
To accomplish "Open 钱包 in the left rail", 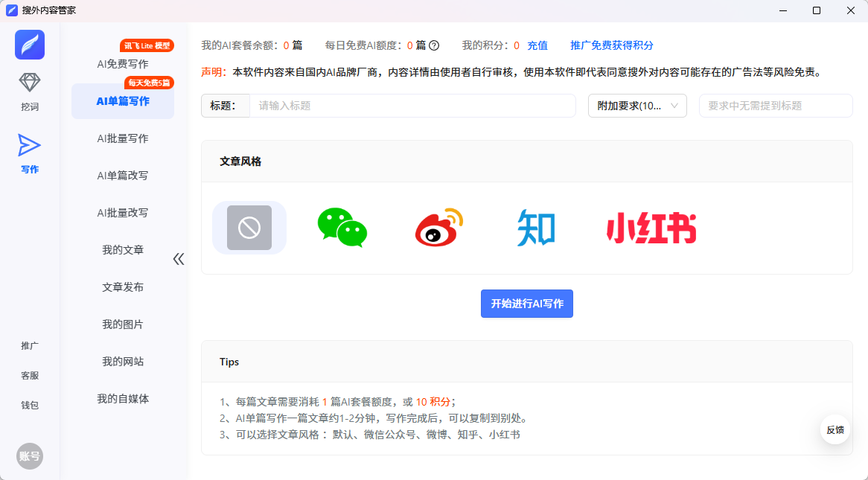I will [x=30, y=406].
